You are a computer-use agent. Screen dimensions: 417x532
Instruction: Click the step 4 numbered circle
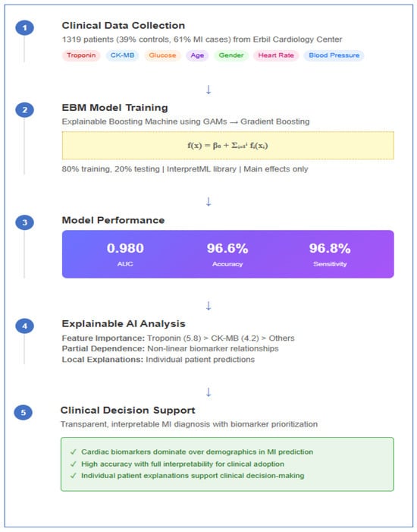click(x=24, y=326)
